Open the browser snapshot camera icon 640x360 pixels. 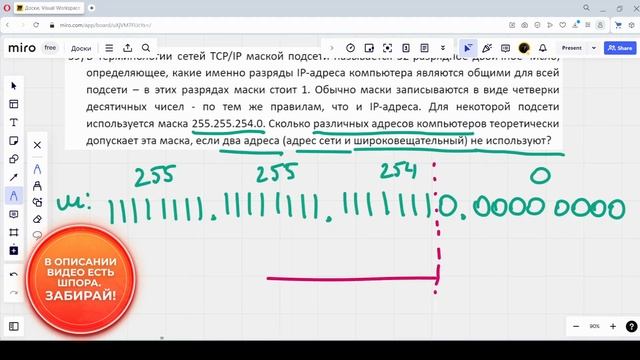tap(524, 25)
